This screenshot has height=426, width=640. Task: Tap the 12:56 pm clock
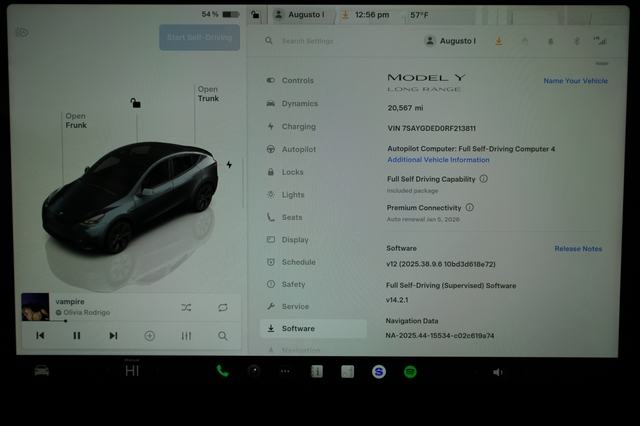[x=372, y=15]
